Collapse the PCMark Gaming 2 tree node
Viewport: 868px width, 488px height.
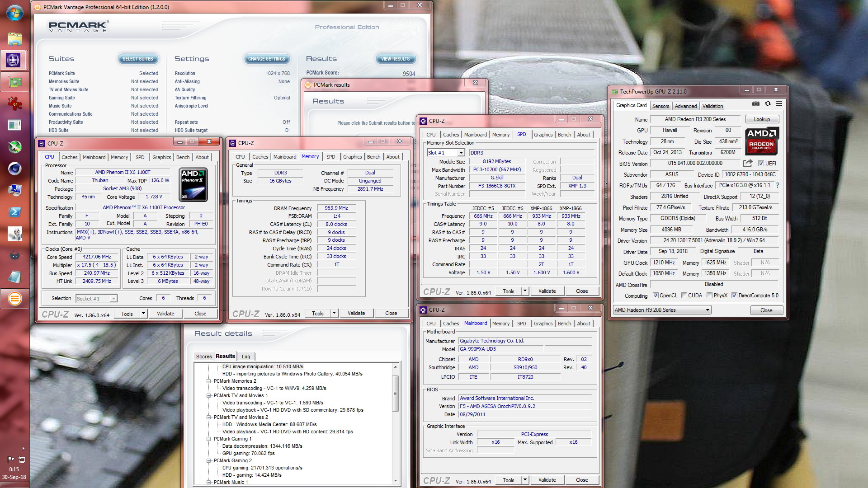209,460
